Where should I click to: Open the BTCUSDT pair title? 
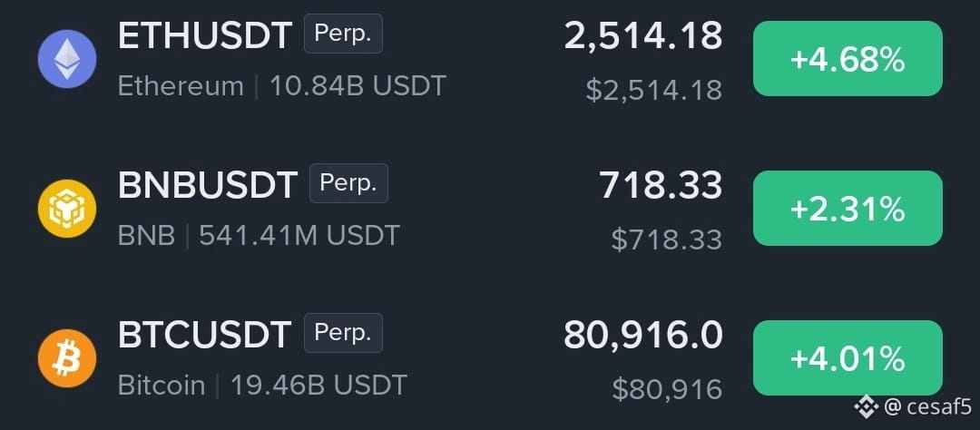[x=204, y=335]
